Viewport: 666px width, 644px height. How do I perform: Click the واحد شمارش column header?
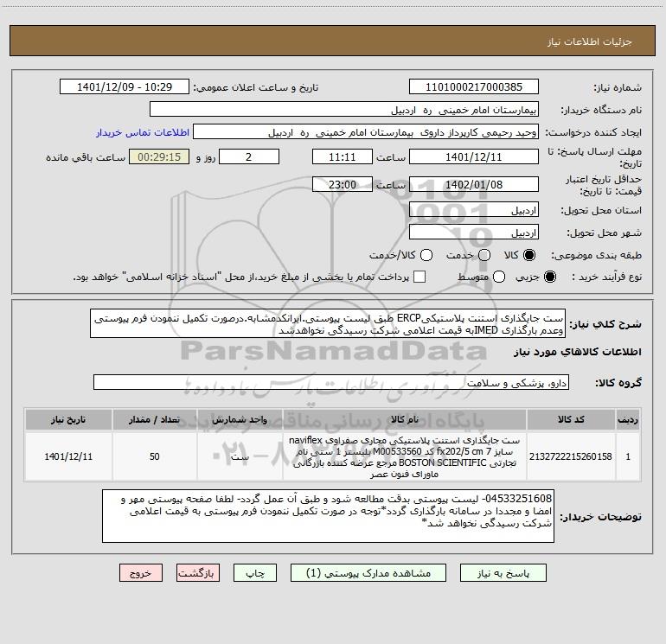[240, 419]
